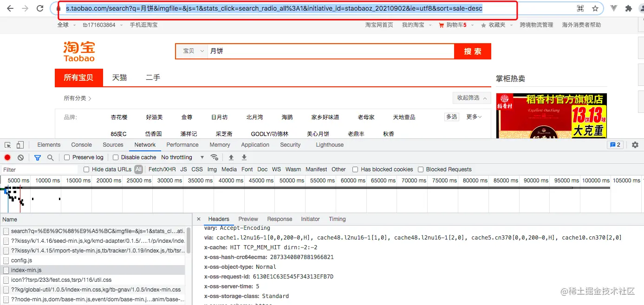Open the 稻香村官方旗舰店 ad thumbnail
The height and width of the screenshot is (305, 644).
click(551, 116)
